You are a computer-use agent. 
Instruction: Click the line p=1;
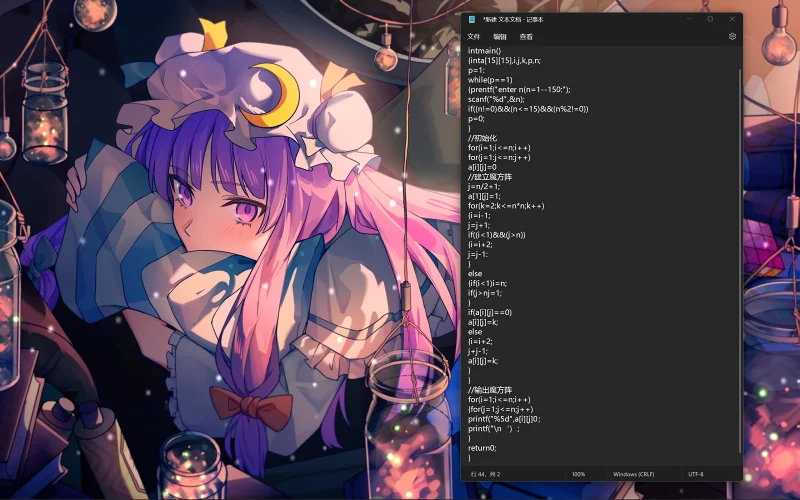tap(476, 70)
